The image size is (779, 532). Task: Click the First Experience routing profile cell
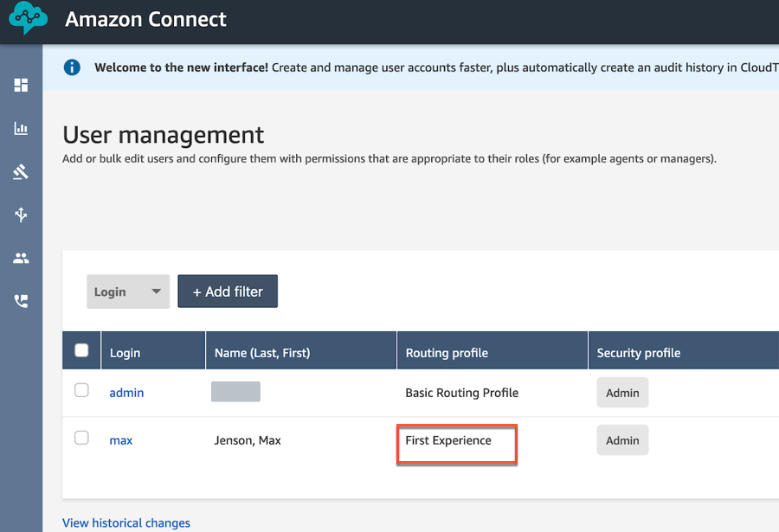(x=448, y=440)
